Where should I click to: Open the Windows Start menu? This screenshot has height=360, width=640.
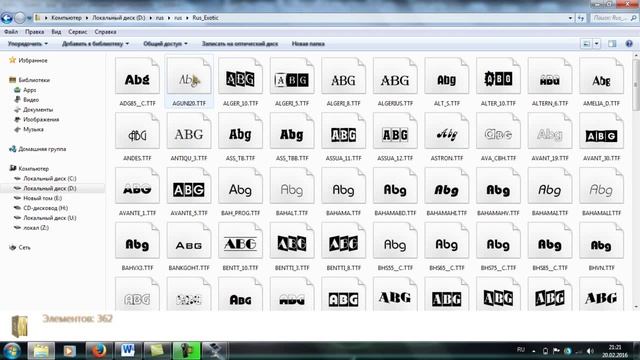(12, 351)
